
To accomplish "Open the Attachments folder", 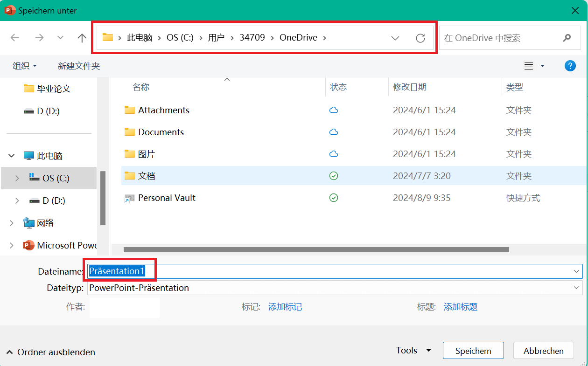I will [163, 110].
